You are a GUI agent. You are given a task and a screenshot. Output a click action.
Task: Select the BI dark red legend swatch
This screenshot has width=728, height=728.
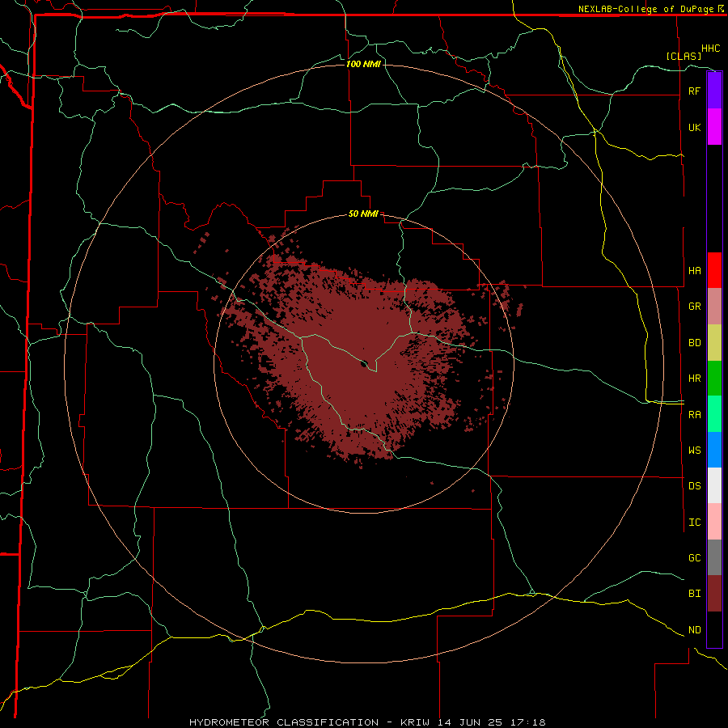click(x=714, y=594)
